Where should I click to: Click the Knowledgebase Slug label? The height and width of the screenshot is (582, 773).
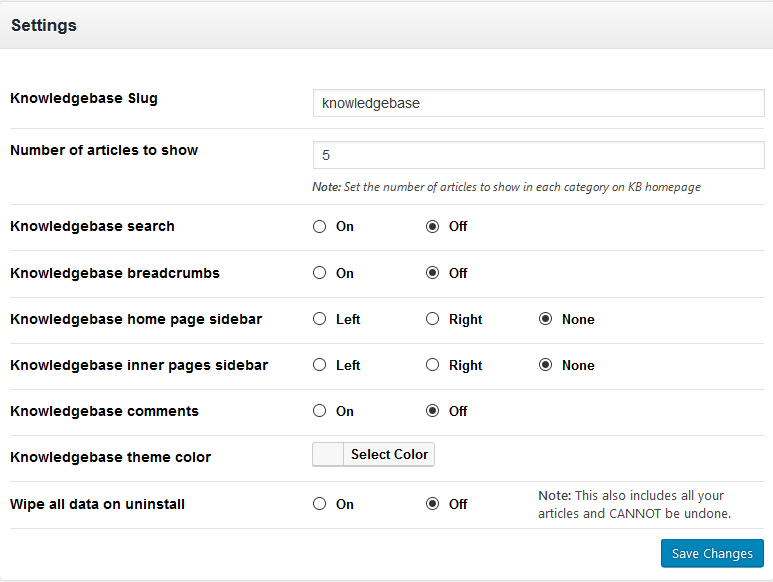(x=84, y=98)
